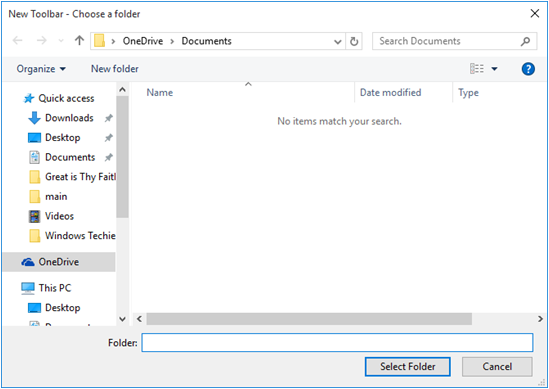Click into the Folder text field
The height and width of the screenshot is (389, 549).
[338, 342]
